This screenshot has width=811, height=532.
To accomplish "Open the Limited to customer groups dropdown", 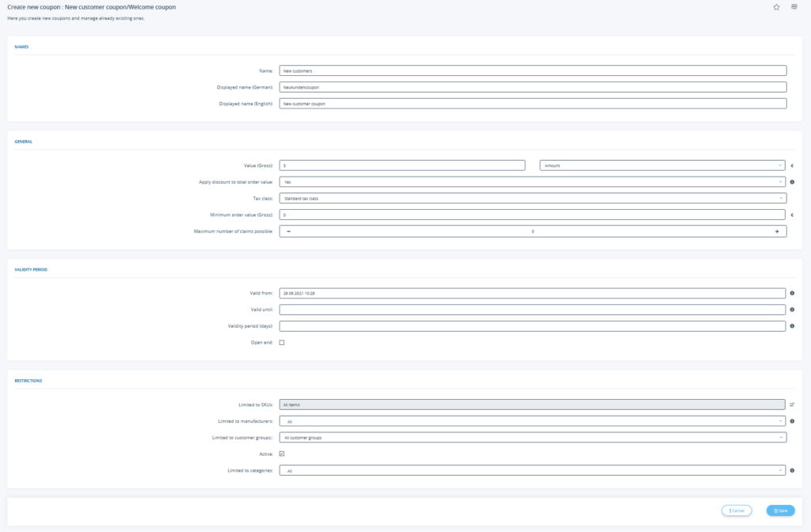I will pyautogui.click(x=533, y=437).
